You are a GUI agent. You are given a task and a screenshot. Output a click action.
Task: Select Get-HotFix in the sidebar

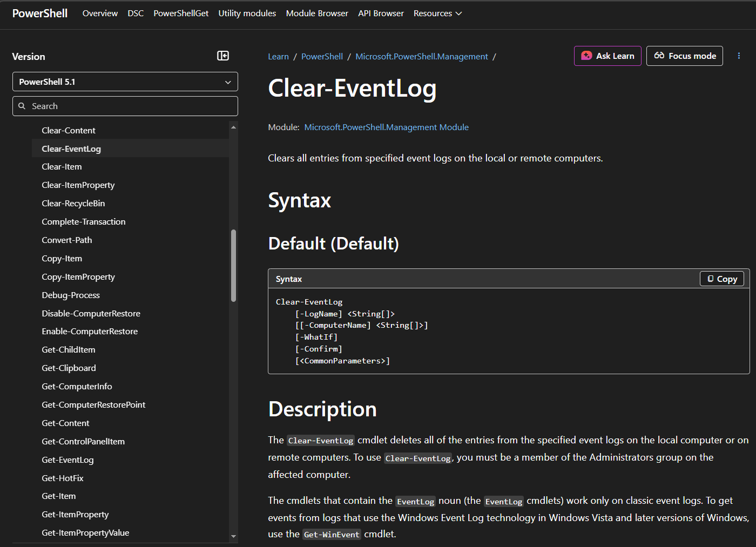pyautogui.click(x=63, y=478)
